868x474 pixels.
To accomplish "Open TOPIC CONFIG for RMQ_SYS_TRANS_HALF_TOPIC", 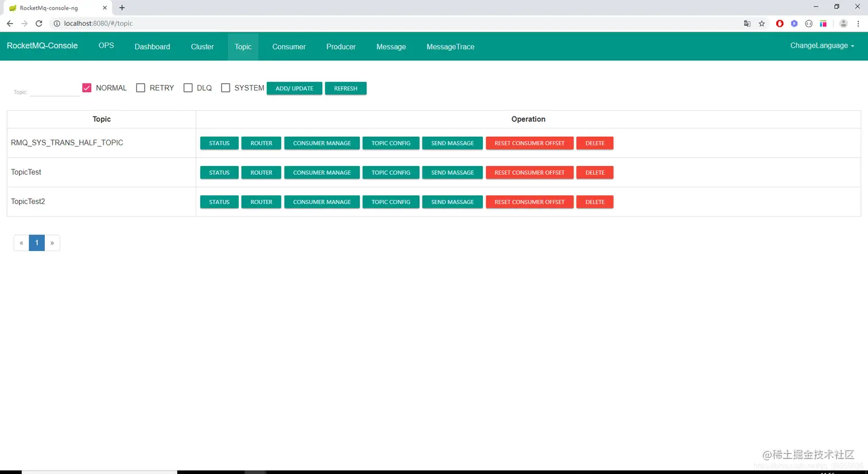I will 391,143.
